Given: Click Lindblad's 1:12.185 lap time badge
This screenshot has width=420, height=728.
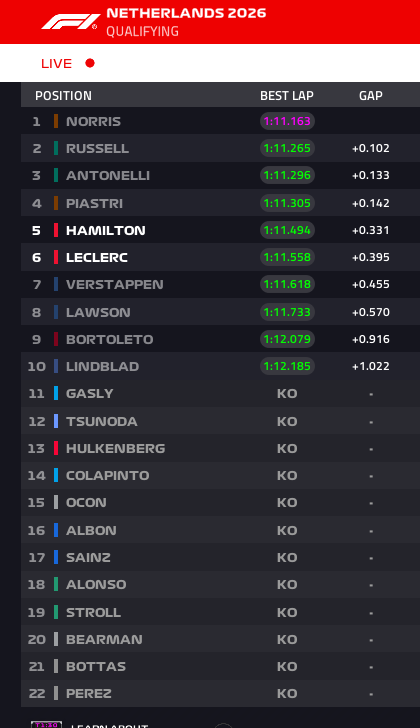Looking at the screenshot, I should point(287,366).
